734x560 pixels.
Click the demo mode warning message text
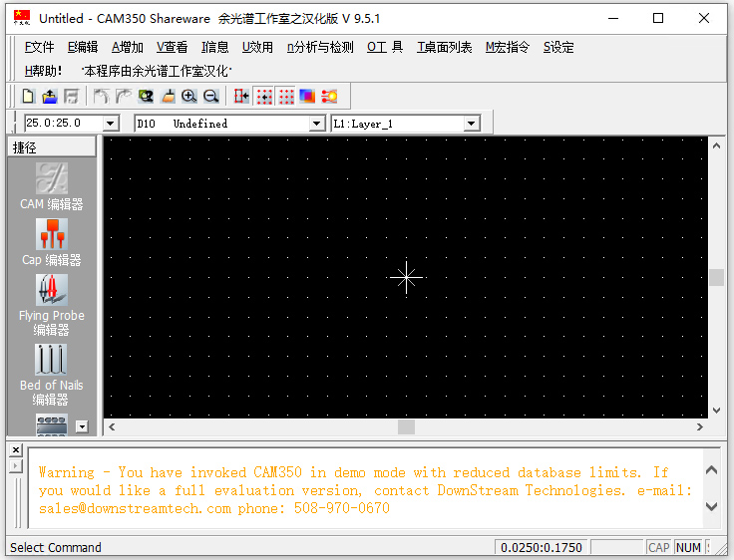tap(365, 490)
